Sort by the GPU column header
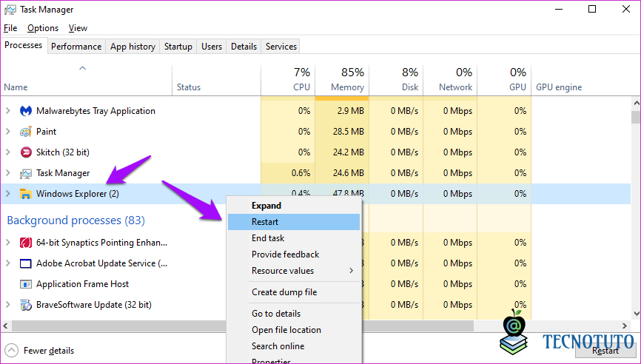This screenshot has height=364, width=641. click(x=504, y=80)
